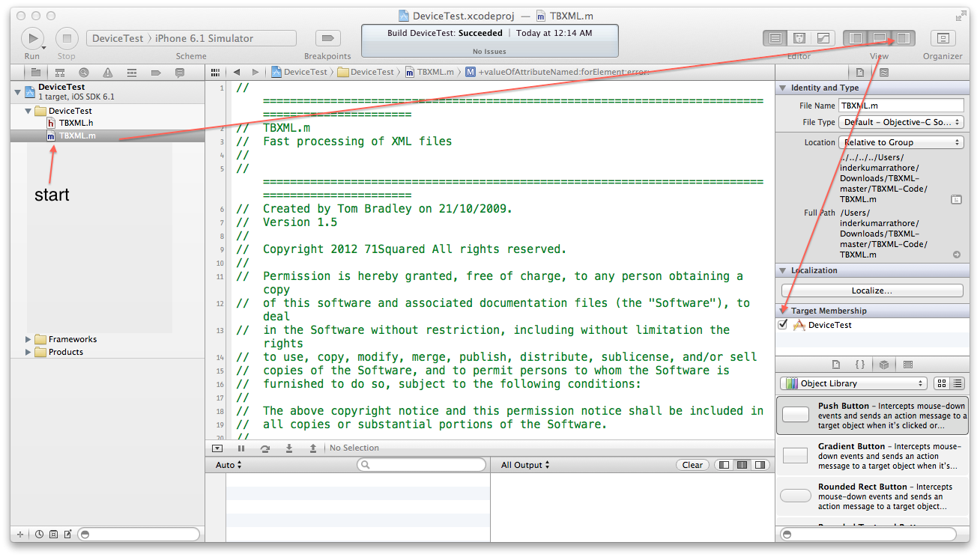
Task: Show the Symbol navigator
Action: 60,73
